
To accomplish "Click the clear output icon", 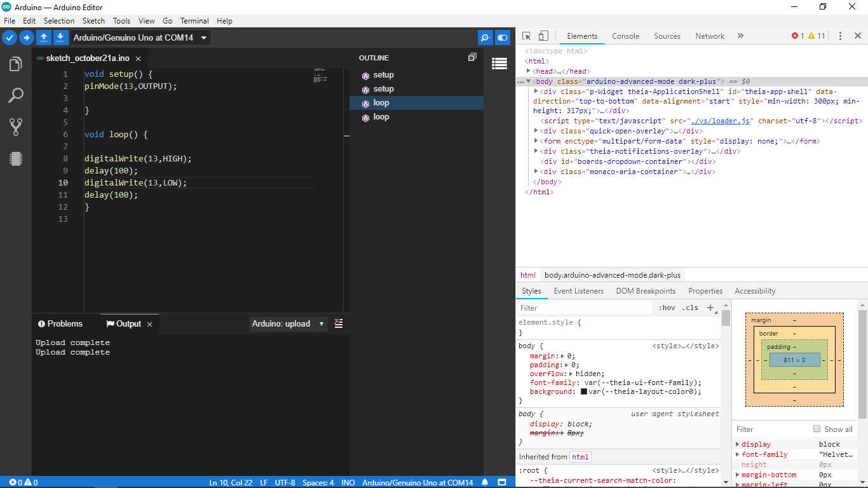I will click(x=339, y=323).
